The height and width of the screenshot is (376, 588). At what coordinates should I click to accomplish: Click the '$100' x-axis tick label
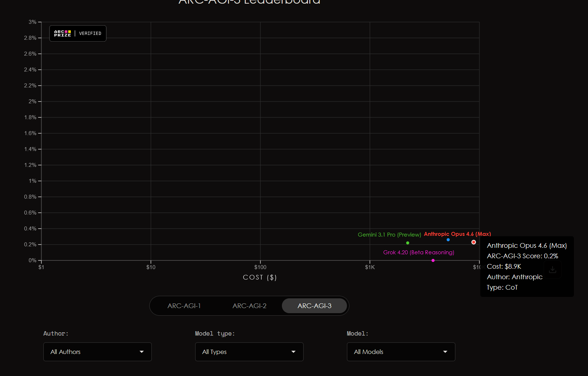coord(260,267)
